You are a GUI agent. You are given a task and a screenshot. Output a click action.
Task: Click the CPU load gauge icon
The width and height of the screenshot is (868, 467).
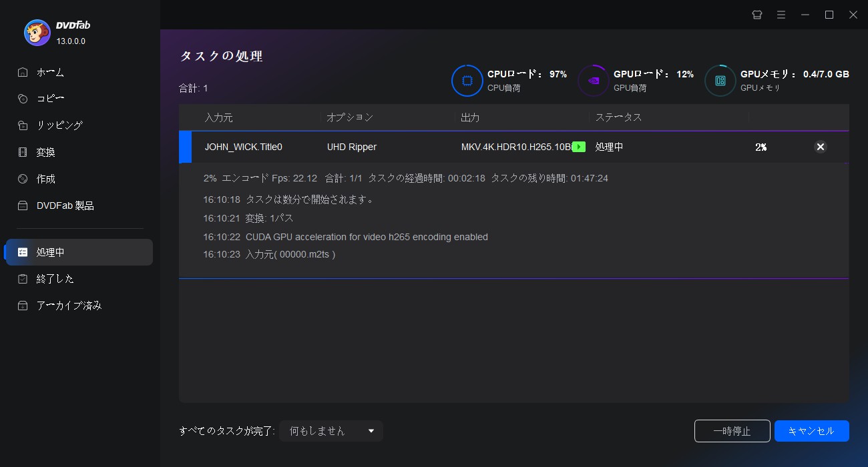click(467, 81)
